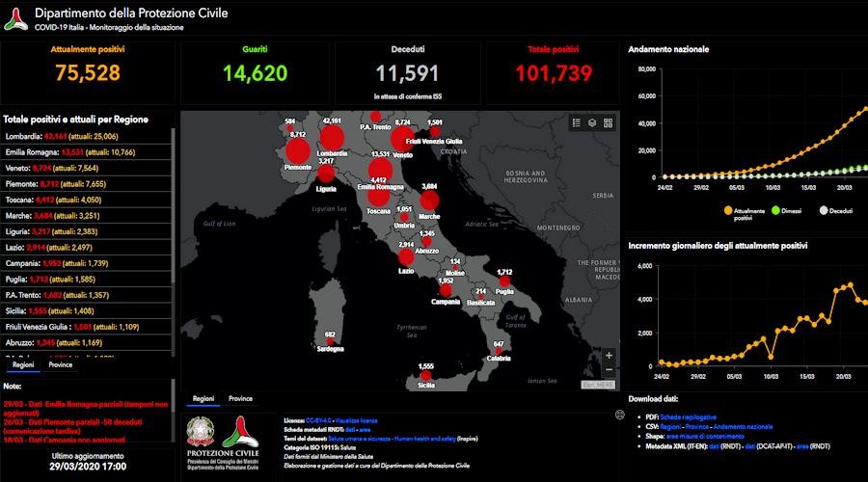
Task: Open the Esri HERE attribution on map
Action: (x=598, y=385)
